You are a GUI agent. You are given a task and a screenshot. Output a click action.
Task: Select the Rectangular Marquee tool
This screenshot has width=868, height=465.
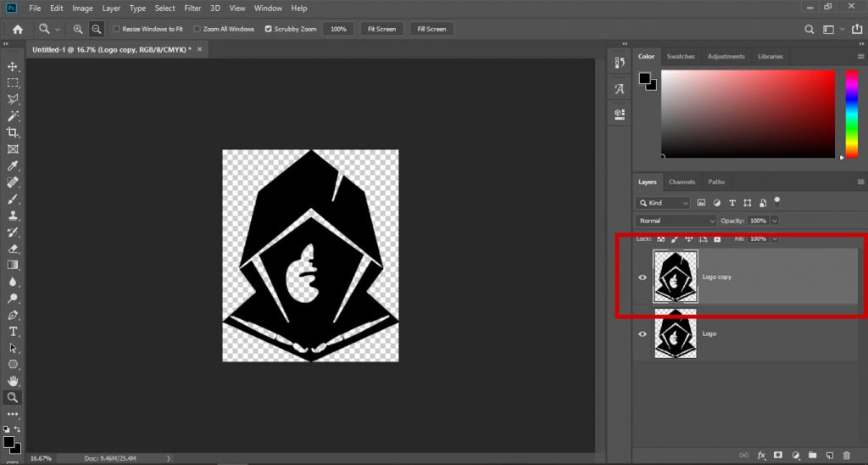(12, 83)
